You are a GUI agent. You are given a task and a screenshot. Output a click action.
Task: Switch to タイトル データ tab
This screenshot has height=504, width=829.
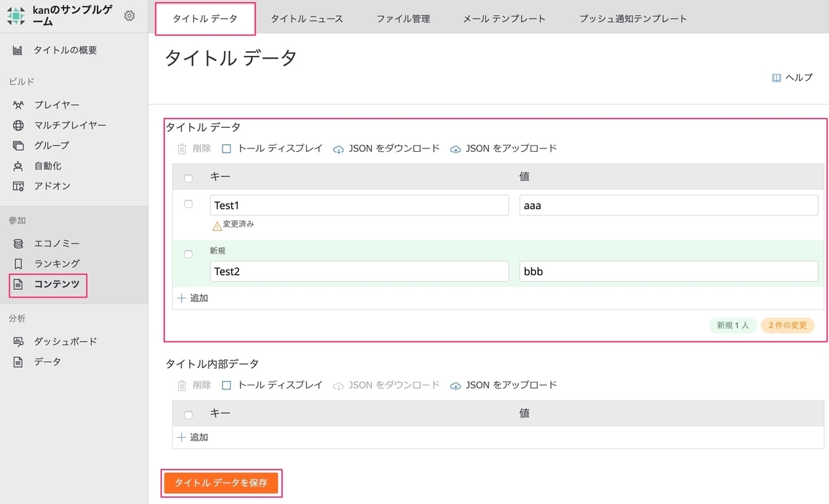pos(205,19)
